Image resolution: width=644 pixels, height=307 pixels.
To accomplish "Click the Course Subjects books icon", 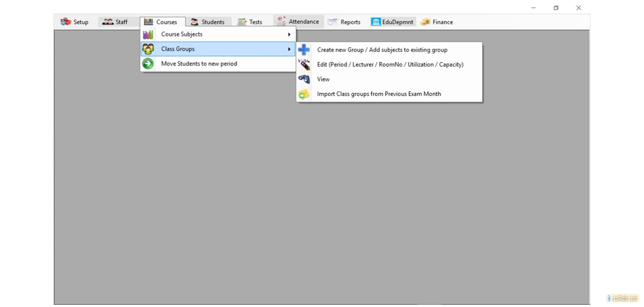I will point(148,35).
